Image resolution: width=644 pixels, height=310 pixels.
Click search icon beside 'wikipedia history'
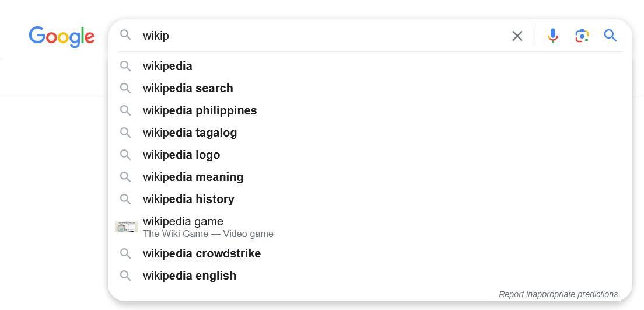tap(125, 199)
